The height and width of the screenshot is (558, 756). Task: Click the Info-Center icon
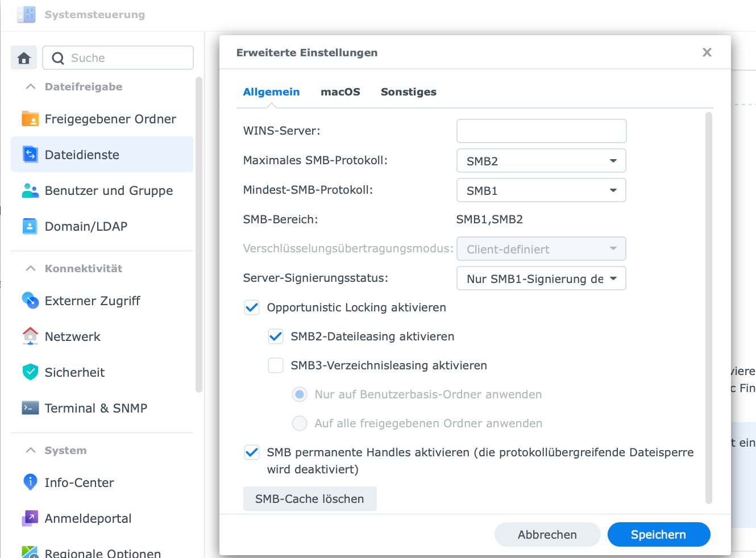coord(30,482)
